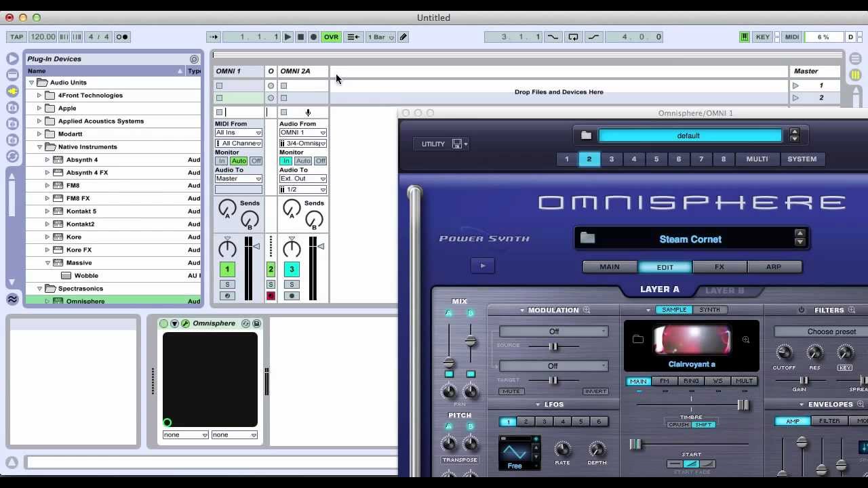Image resolution: width=868 pixels, height=488 pixels.
Task: Open the Audio To Ext. Out dropdown
Action: (302, 179)
